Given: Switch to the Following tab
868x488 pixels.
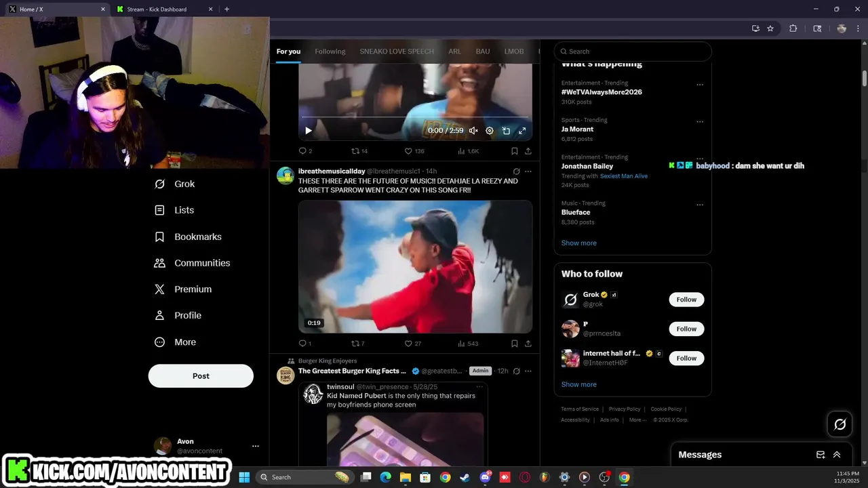Looking at the screenshot, I should 330,52.
